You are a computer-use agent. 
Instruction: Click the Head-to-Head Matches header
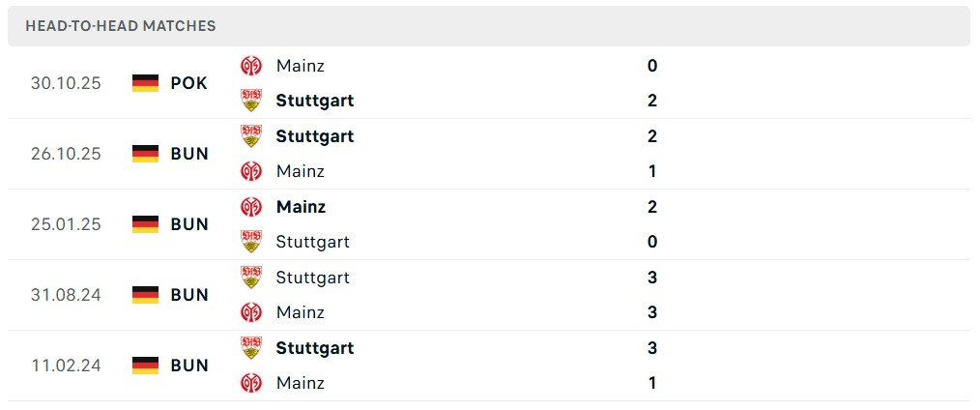[x=121, y=26]
